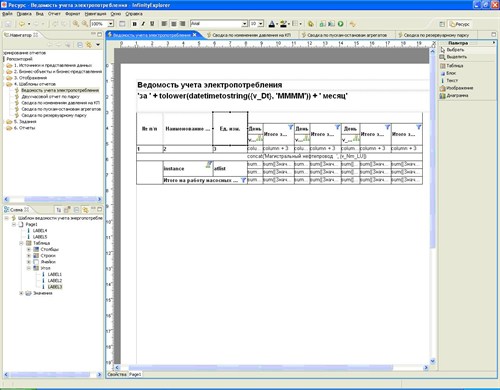Open the Файл menu
The image size is (500, 390).
[7, 14]
